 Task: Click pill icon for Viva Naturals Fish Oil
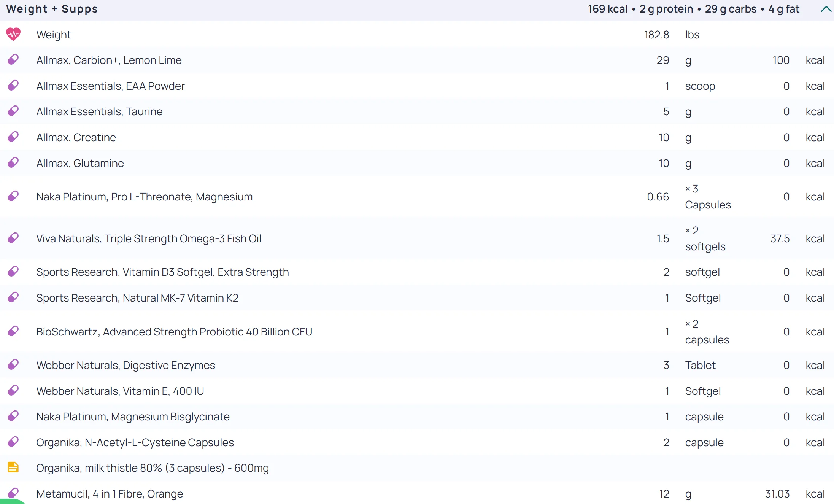pyautogui.click(x=13, y=238)
